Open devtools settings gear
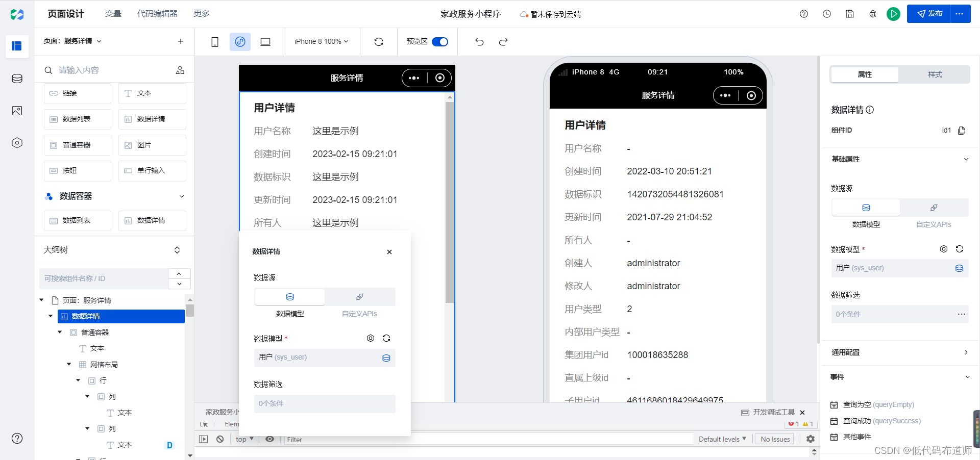The width and height of the screenshot is (980, 460). (811, 439)
